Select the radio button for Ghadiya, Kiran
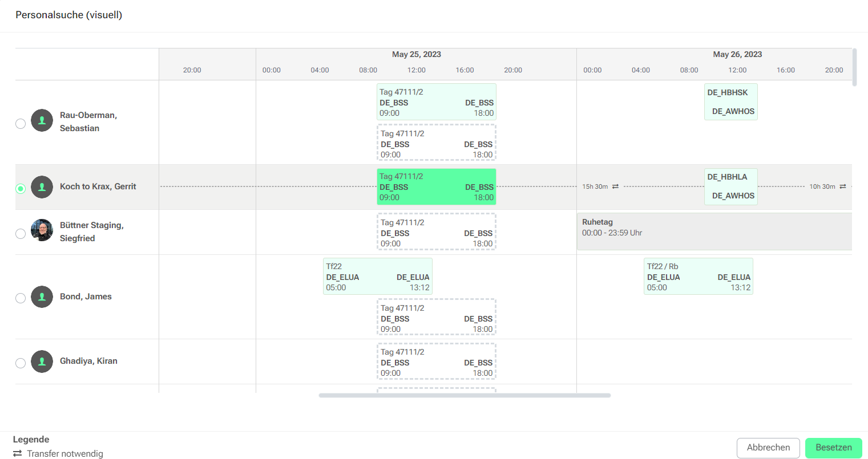 (21, 363)
